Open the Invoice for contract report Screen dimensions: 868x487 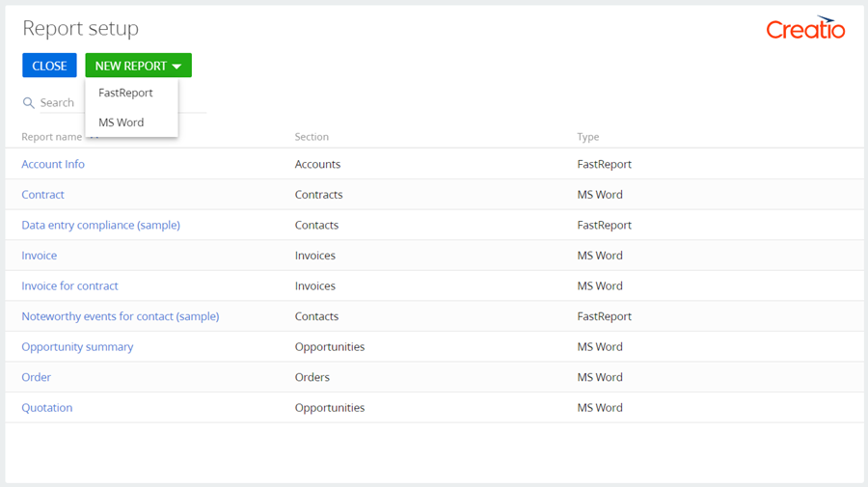[x=69, y=286]
